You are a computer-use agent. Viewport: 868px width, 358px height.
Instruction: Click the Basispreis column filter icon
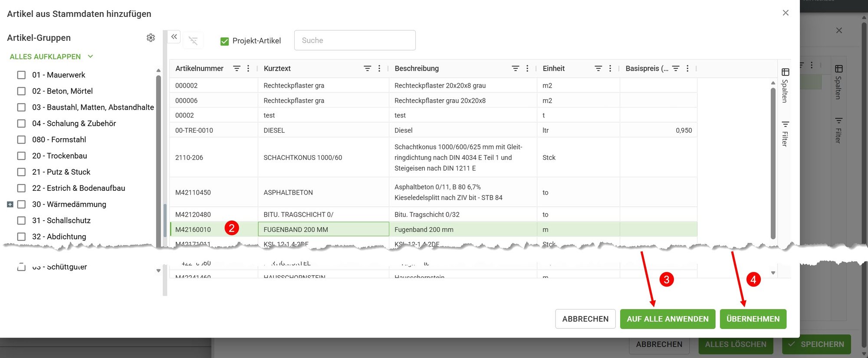[676, 68]
